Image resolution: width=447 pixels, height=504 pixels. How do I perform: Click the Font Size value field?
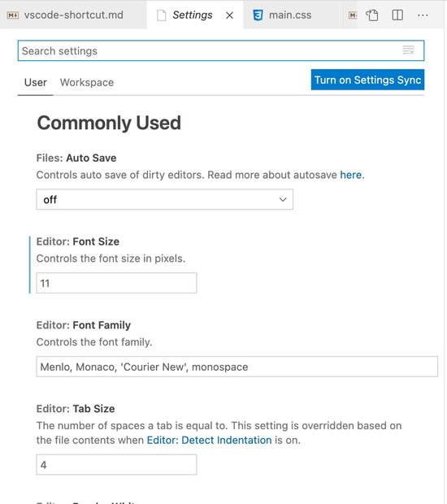pyautogui.click(x=116, y=283)
